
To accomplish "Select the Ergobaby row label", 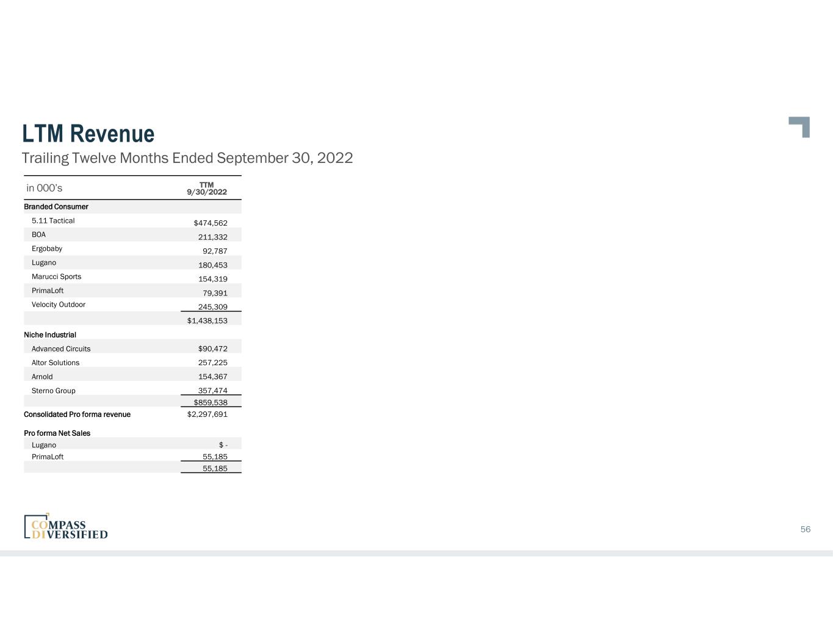I will (47, 249).
